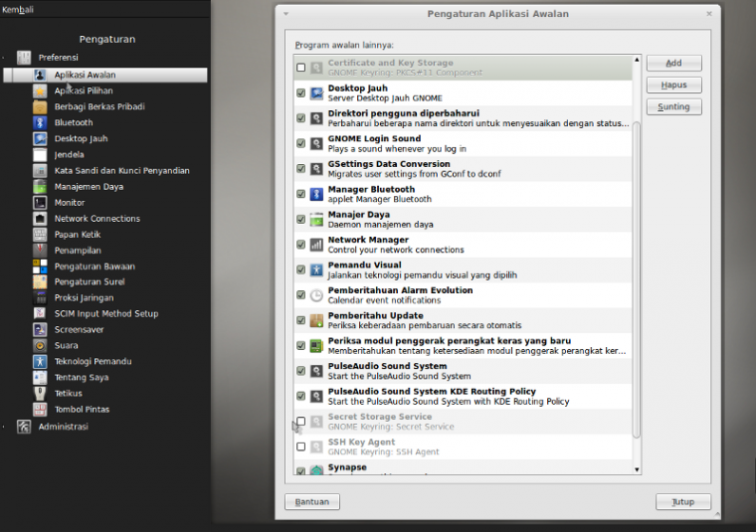Open the Aplikasi Pilihan icon in sidebar
The width and height of the screenshot is (756, 532).
[x=40, y=90]
